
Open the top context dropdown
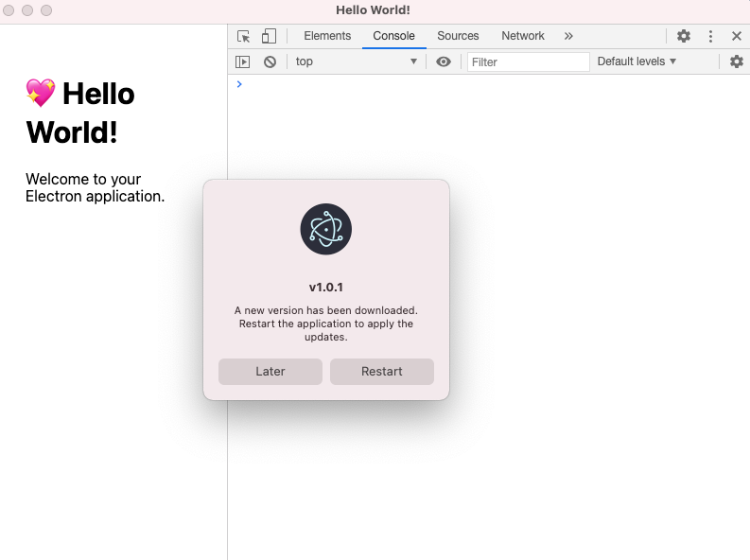point(356,61)
